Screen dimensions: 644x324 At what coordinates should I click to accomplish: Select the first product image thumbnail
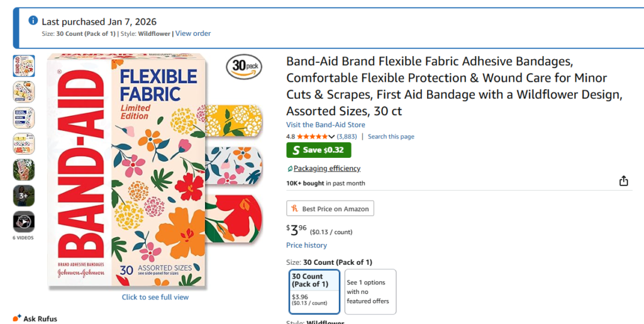pos(24,65)
